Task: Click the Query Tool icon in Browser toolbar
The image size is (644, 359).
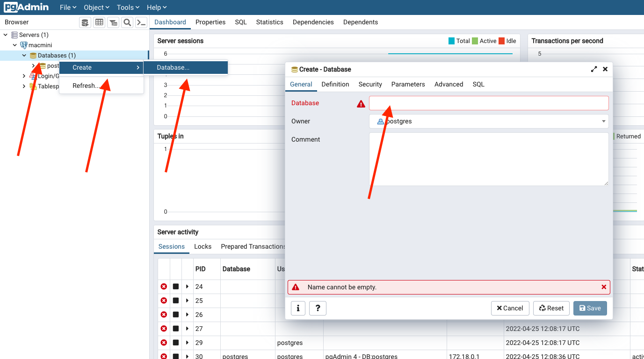Action: 85,22
